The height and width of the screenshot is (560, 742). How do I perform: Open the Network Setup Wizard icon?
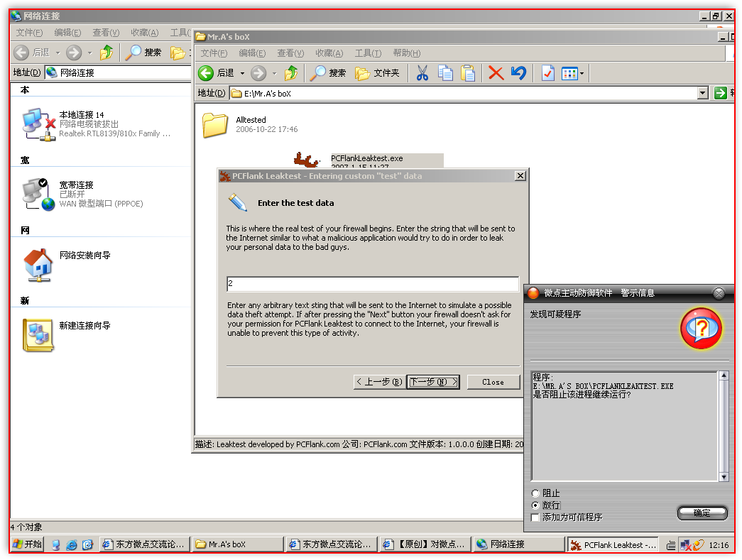coord(38,265)
